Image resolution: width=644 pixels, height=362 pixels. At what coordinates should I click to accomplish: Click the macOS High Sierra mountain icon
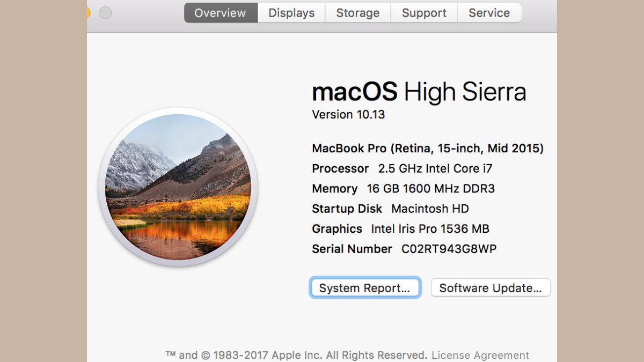(x=178, y=187)
